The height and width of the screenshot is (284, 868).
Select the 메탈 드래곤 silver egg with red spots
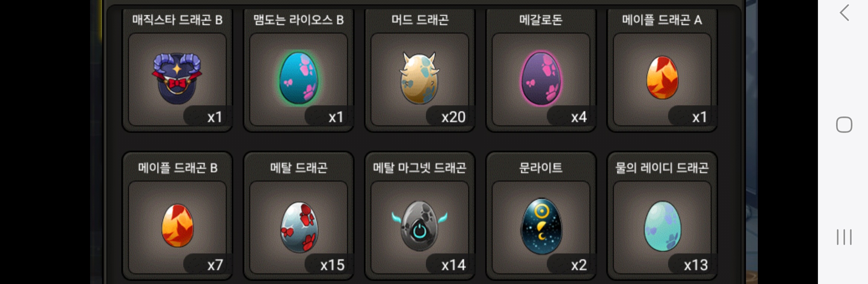pos(299,227)
